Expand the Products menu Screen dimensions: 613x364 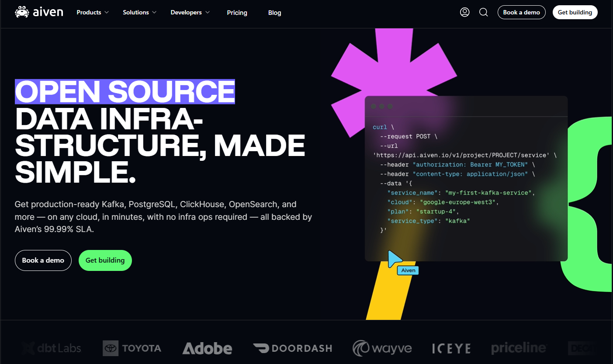tap(93, 12)
